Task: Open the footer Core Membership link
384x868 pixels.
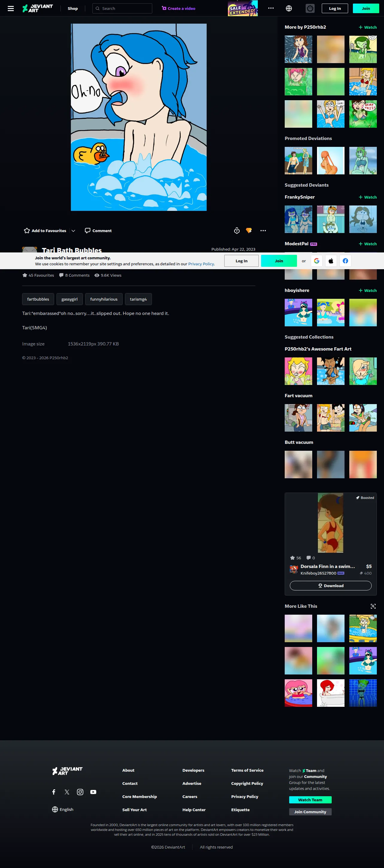Action: (x=139, y=797)
